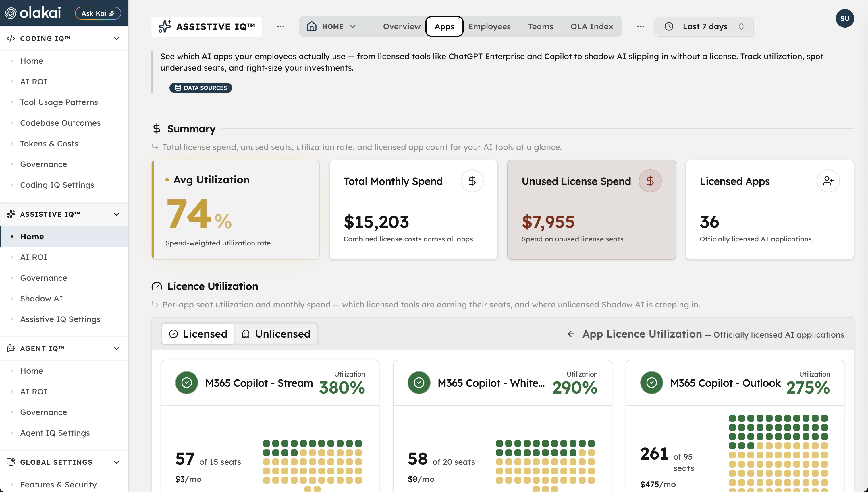Click the clock icon in date range selector
Screen dimensions: 868x492
(x=668, y=26)
